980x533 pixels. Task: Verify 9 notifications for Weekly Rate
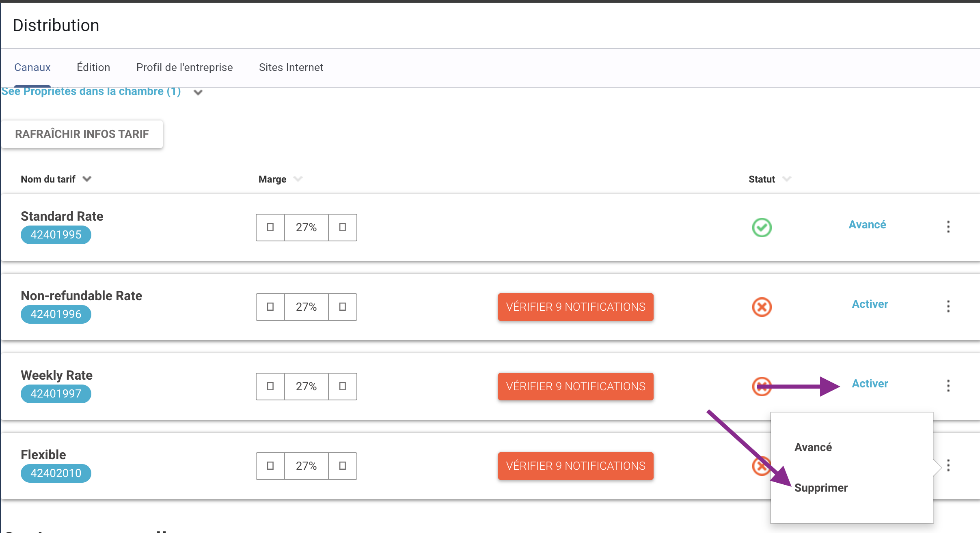pyautogui.click(x=576, y=387)
